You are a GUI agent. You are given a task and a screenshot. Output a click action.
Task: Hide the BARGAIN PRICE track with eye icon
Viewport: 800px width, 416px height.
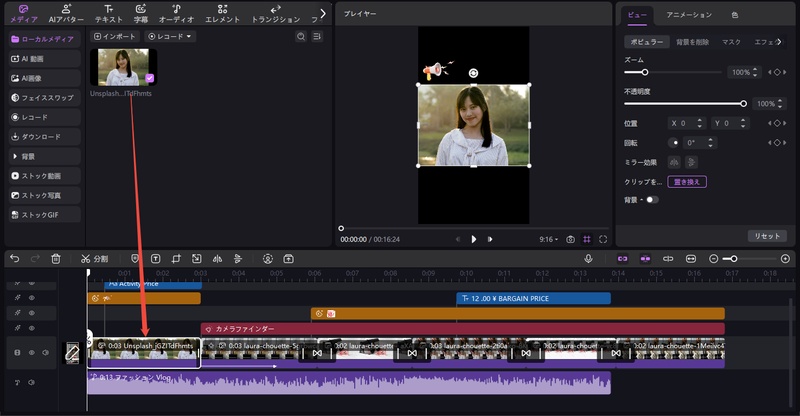tap(32, 298)
